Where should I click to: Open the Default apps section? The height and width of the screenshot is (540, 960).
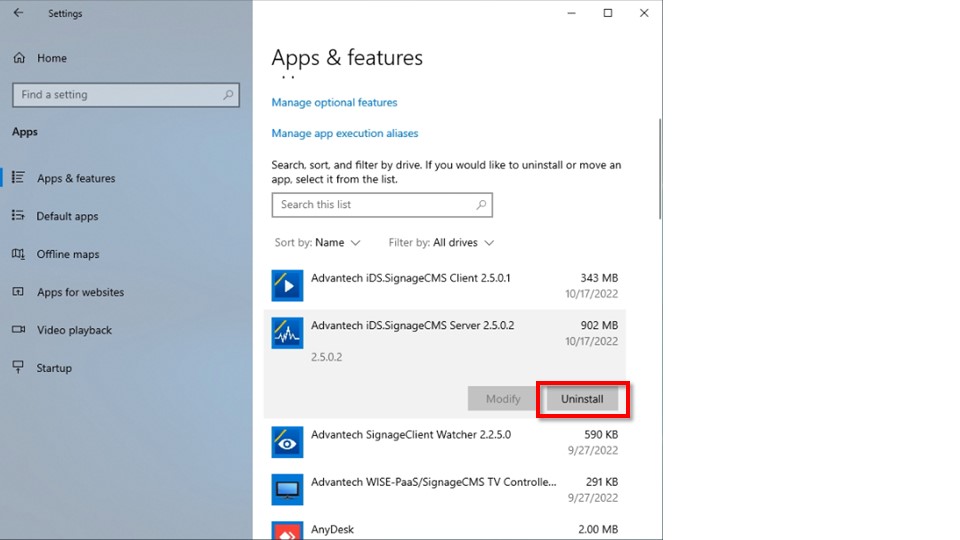pos(67,216)
